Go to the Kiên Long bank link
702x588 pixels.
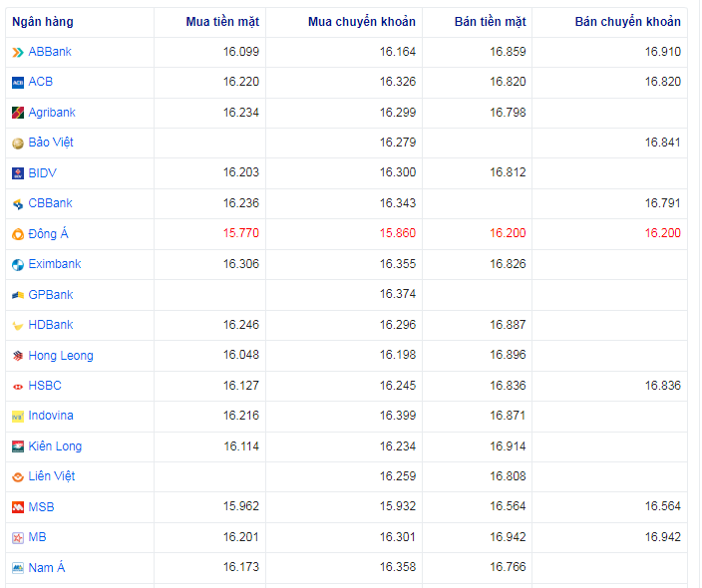point(55,446)
